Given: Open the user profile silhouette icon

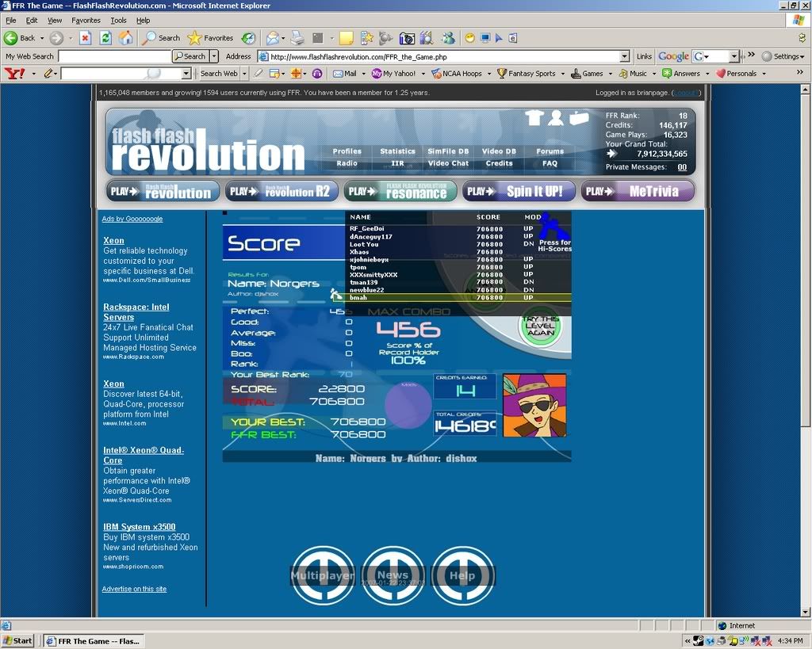Looking at the screenshot, I should click(x=556, y=118).
